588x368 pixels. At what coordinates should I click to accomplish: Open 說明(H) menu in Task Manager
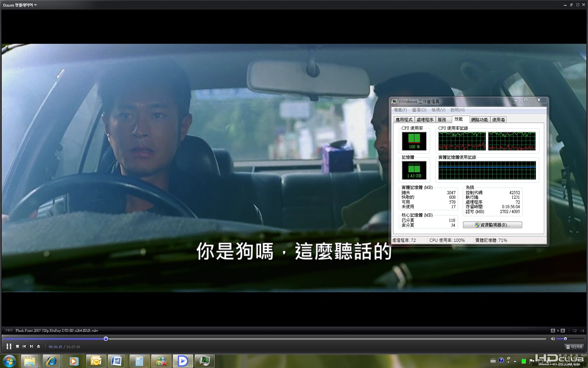[x=458, y=110]
